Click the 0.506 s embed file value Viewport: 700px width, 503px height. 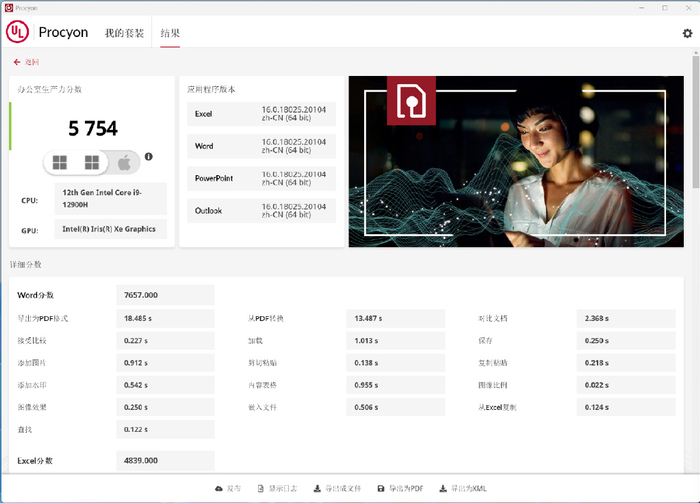click(x=396, y=407)
